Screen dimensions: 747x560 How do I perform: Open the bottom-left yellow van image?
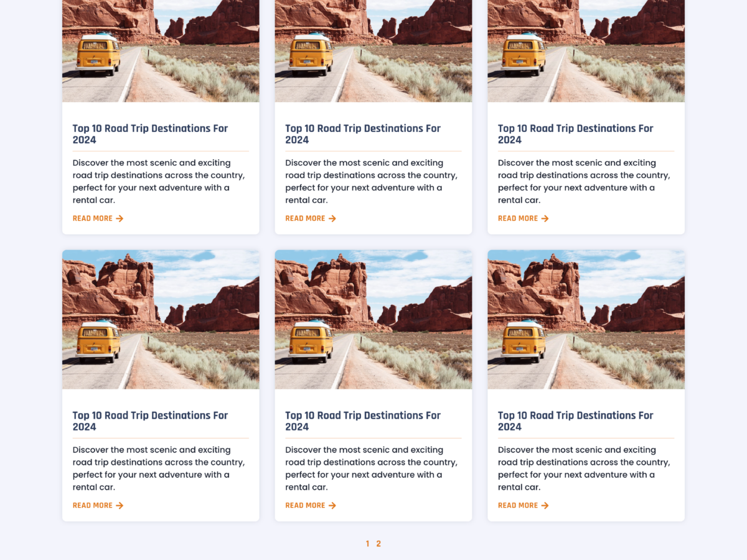point(161,320)
